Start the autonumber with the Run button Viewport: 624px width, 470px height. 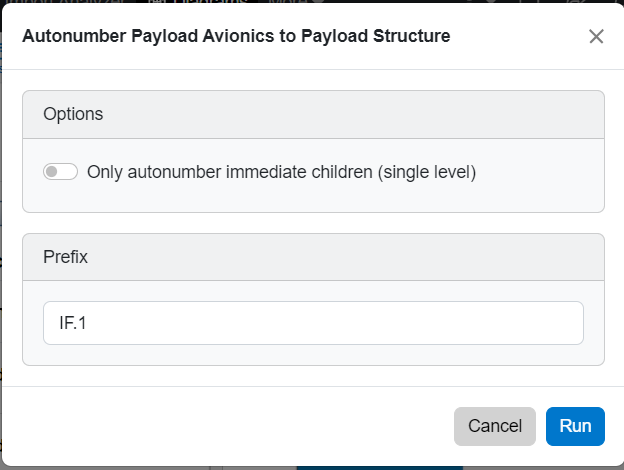coord(575,426)
